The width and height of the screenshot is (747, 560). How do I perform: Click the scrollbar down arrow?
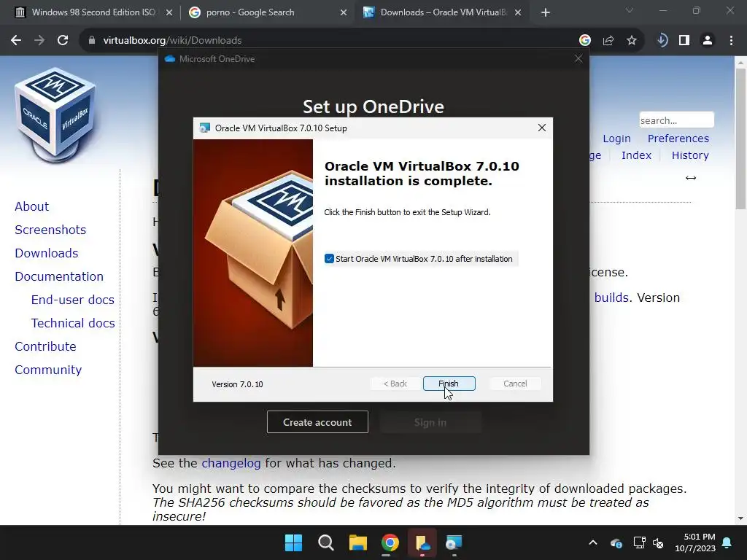[740, 518]
